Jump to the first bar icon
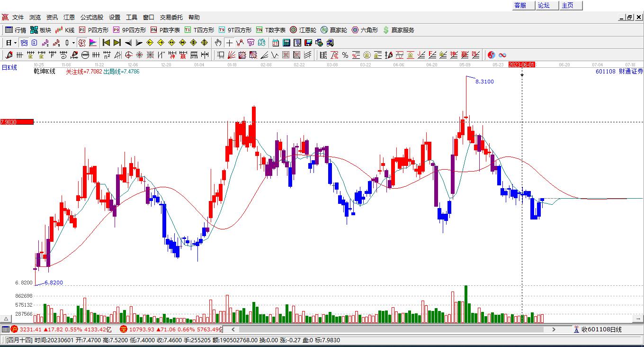Viewport: 644px width, 347px height. click(x=107, y=43)
